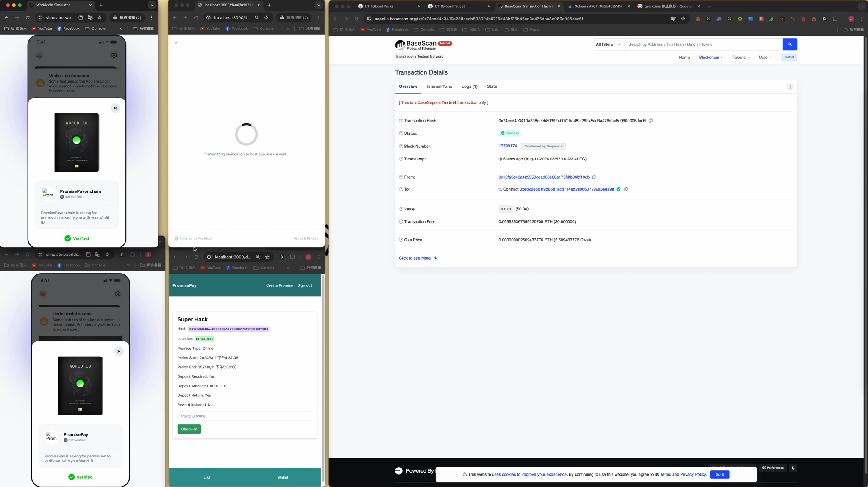Click the Paste QRcode input field
Image resolution: width=868 pixels, height=487 pixels.
(245, 416)
